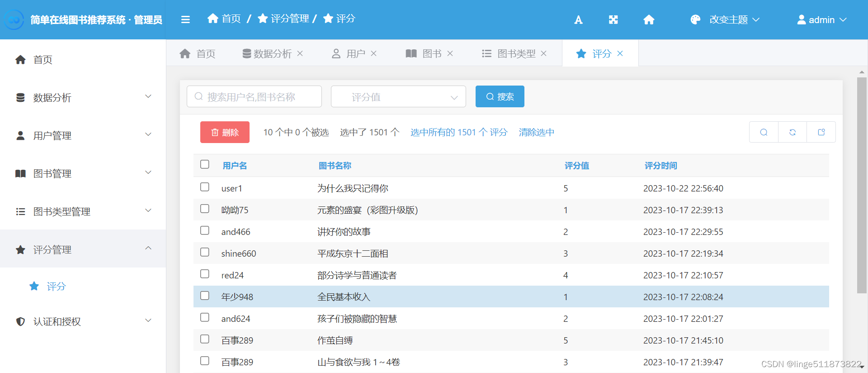Click the palette theme icon
Screen dimensions: 868x373
(x=695, y=19)
